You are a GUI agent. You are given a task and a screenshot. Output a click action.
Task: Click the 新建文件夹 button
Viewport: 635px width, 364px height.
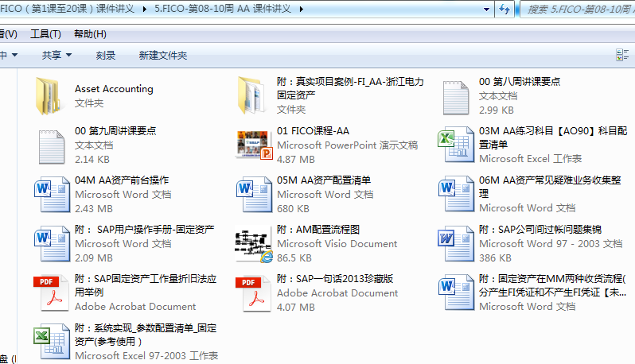pyautogui.click(x=163, y=56)
